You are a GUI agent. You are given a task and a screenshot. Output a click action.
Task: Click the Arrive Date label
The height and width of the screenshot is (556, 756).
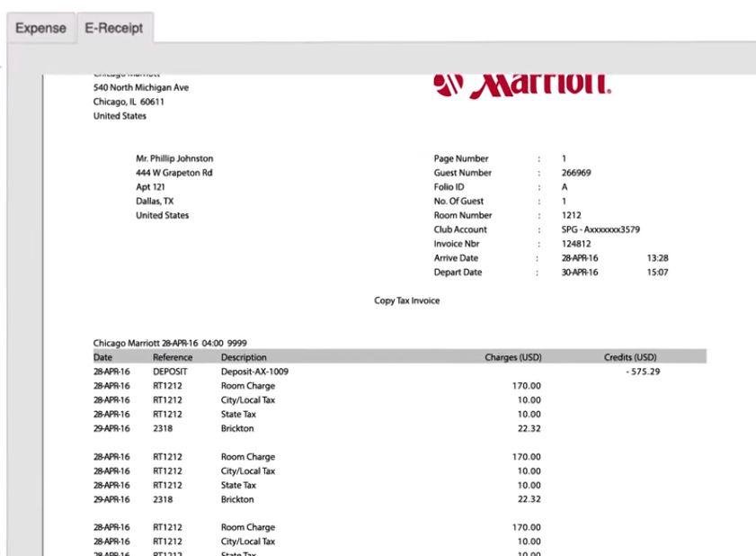pyautogui.click(x=456, y=258)
